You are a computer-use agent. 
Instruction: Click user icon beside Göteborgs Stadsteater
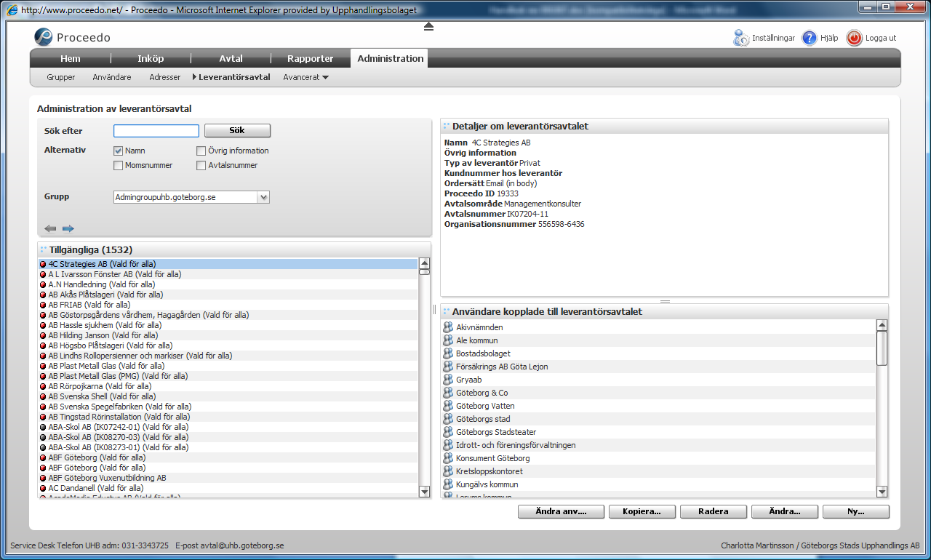pyautogui.click(x=448, y=432)
